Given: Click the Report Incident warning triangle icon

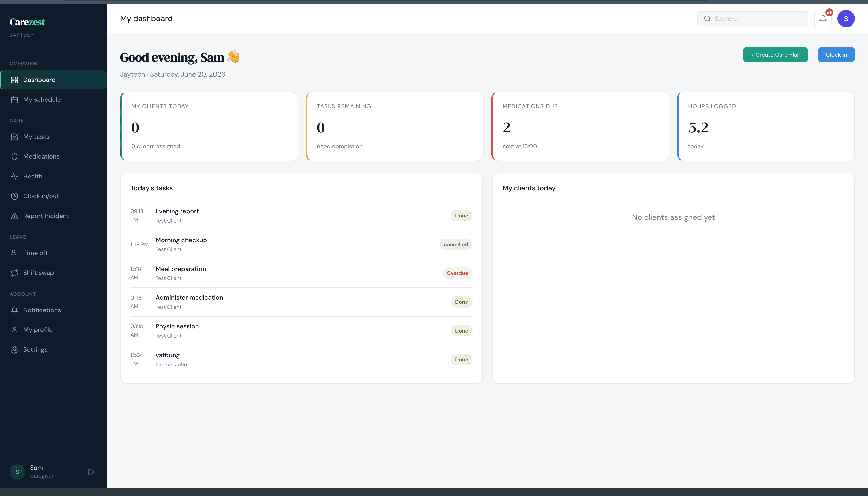Looking at the screenshot, I should pos(14,216).
